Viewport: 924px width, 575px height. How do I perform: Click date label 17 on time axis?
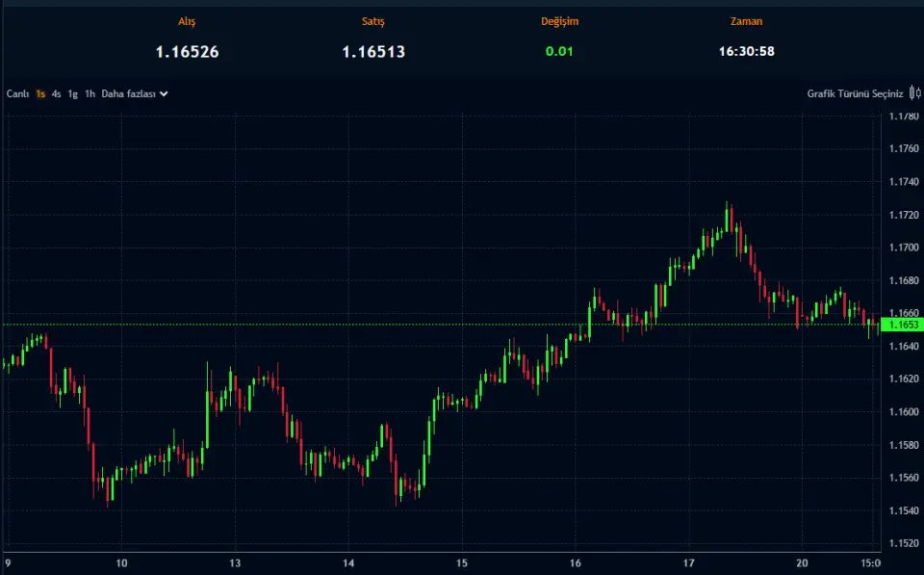[x=689, y=562]
